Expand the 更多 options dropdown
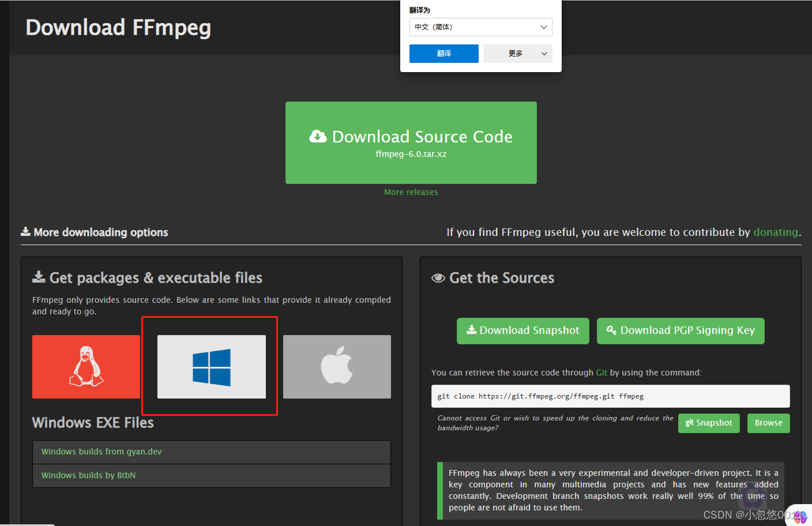 [x=518, y=54]
